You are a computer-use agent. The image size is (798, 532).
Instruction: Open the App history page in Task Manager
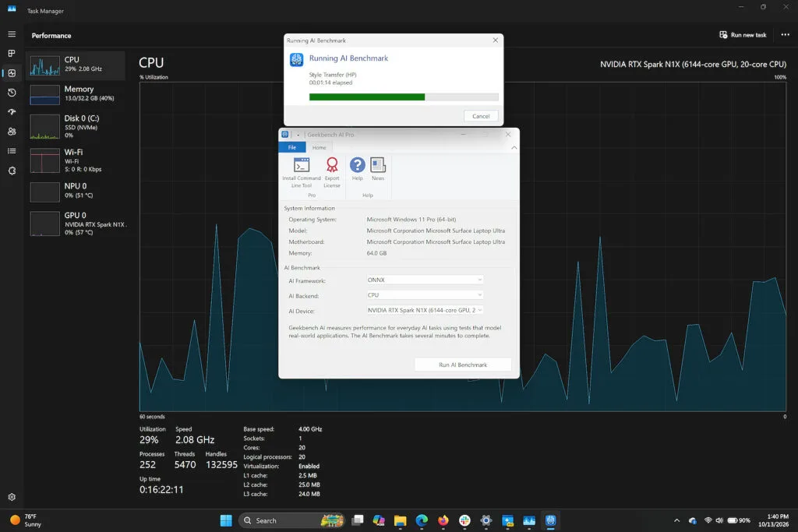pos(12,93)
